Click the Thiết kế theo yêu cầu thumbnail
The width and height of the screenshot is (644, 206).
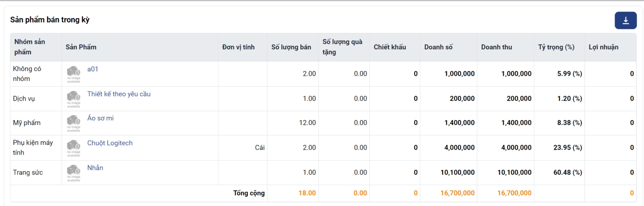pos(74,99)
